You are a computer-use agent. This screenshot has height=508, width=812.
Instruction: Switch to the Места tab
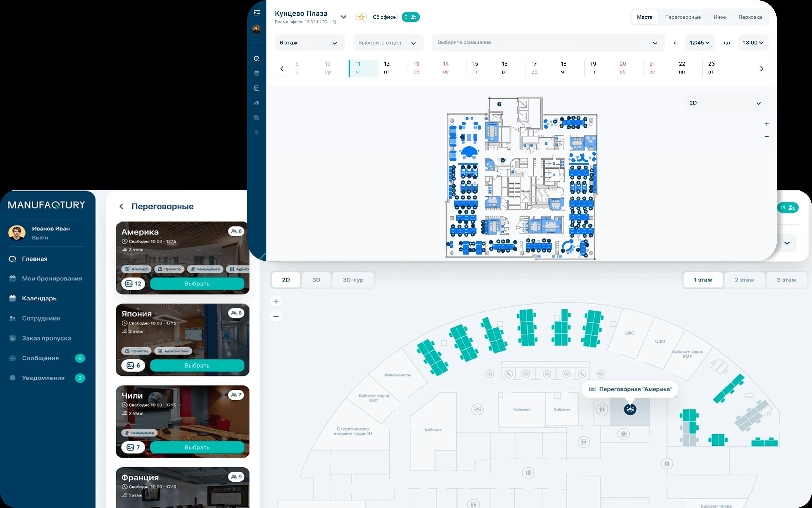point(645,17)
